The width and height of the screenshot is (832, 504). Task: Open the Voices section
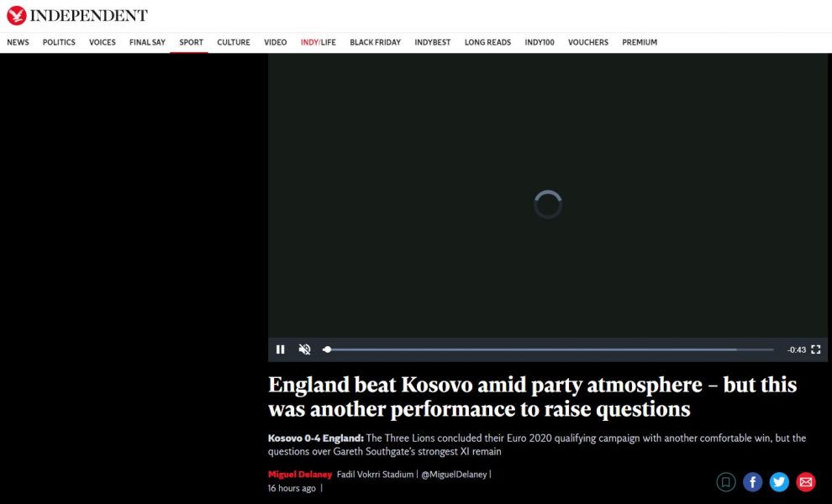tap(103, 43)
